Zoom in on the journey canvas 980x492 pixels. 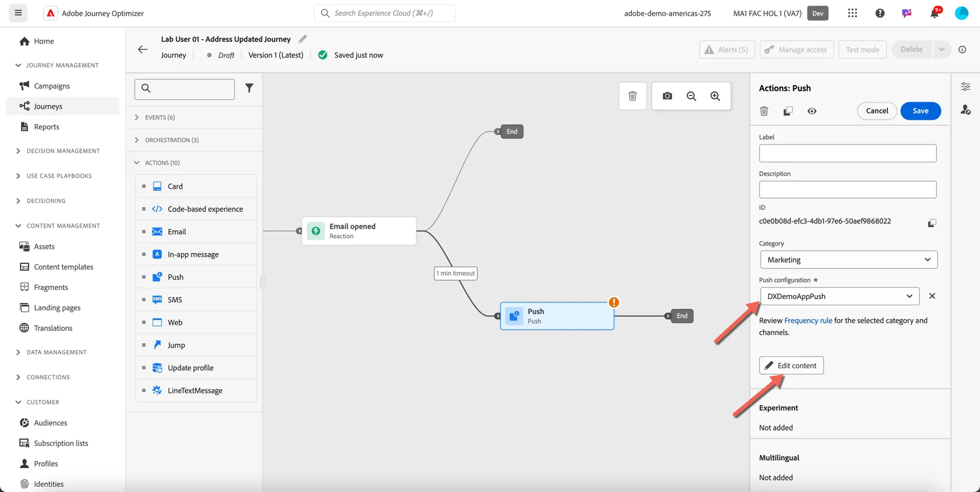point(715,96)
